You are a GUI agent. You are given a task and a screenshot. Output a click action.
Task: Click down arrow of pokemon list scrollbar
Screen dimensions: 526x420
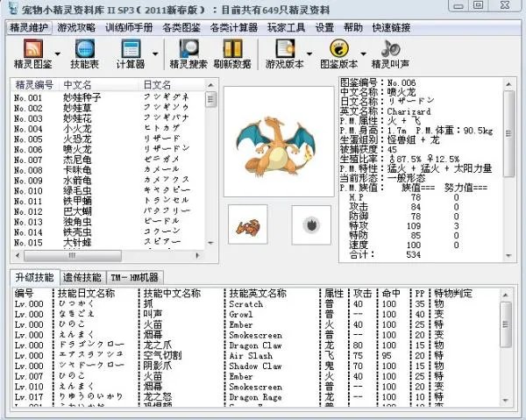[x=210, y=243]
